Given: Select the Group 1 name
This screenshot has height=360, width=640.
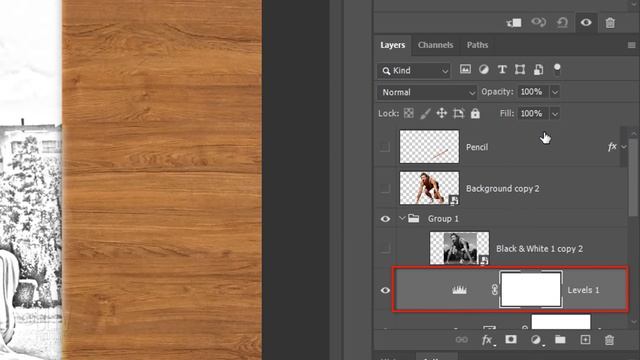Looking at the screenshot, I should (x=443, y=219).
